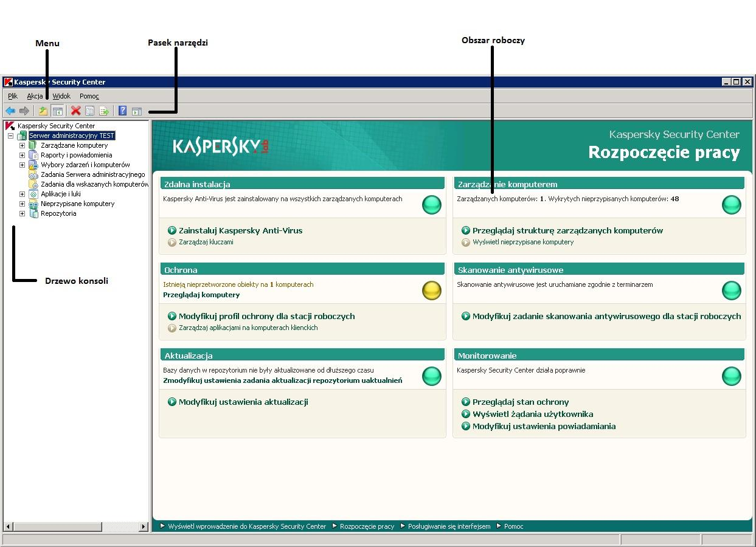Viewport: 756px width, 547px height.
Task: Click the green status indicator in Monitorowanie
Action: (732, 376)
